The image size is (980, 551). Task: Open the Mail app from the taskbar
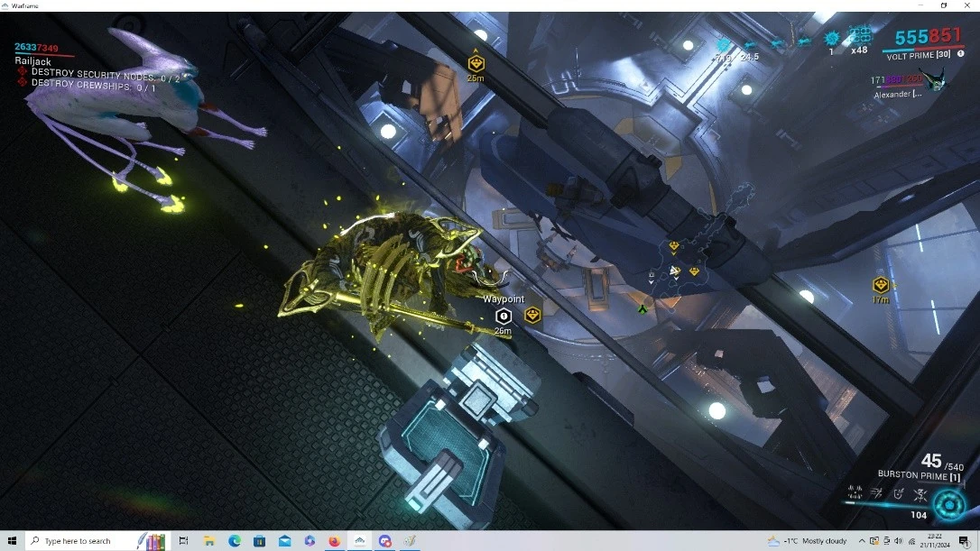(x=284, y=541)
